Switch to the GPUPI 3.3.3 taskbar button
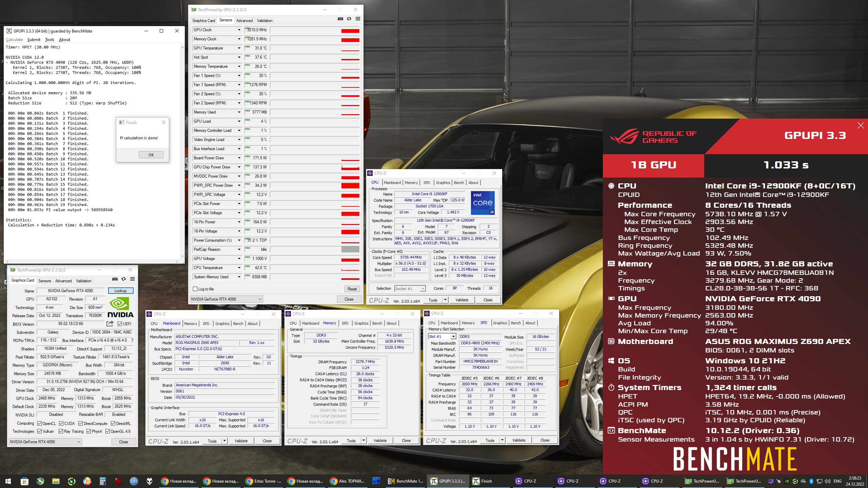 pos(448,481)
